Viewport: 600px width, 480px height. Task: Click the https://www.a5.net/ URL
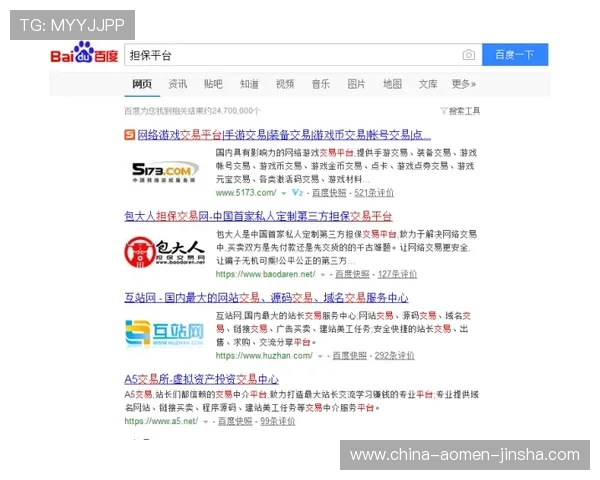click(161, 421)
